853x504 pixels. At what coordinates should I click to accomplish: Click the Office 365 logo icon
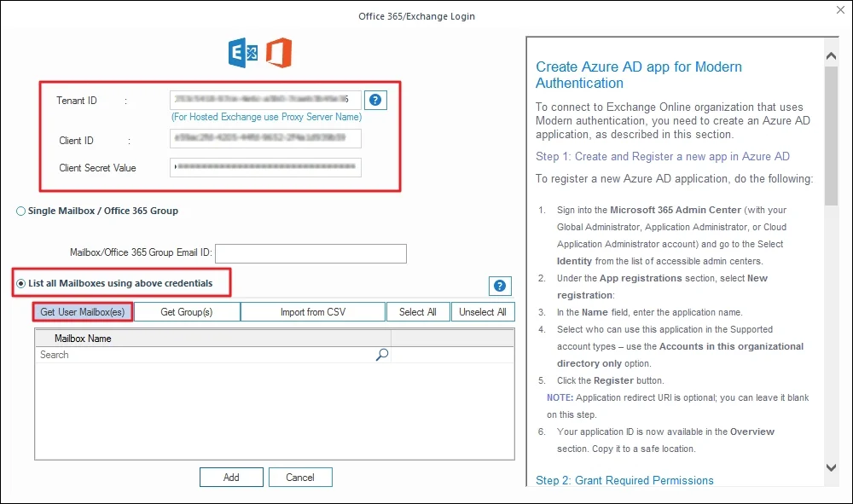[279, 53]
